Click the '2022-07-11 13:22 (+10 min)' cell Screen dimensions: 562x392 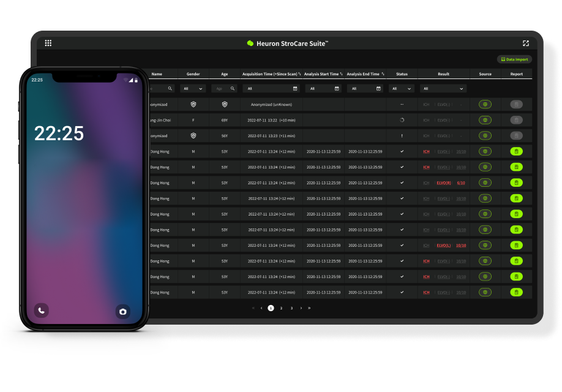click(271, 120)
